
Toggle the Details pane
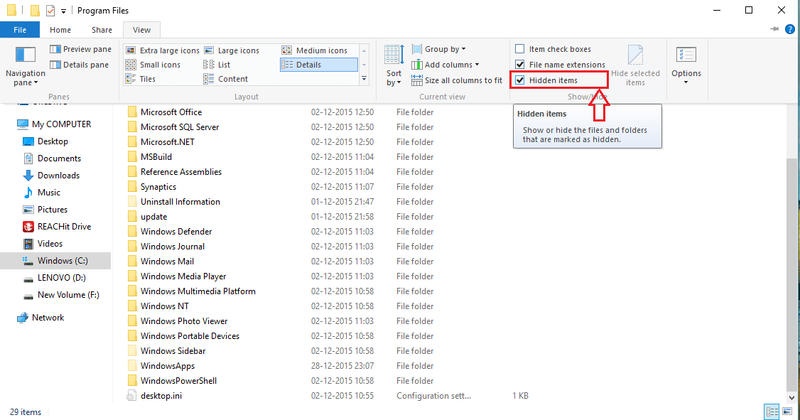tap(79, 65)
